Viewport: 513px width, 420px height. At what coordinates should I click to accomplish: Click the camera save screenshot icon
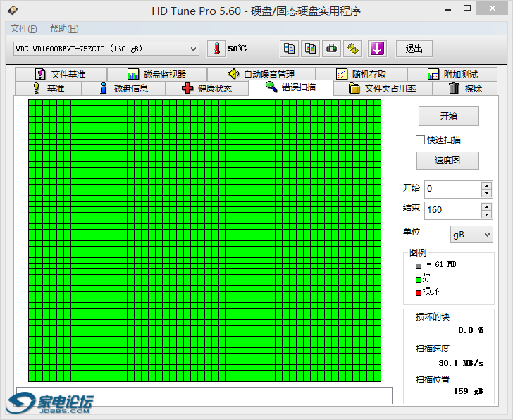[x=331, y=49]
